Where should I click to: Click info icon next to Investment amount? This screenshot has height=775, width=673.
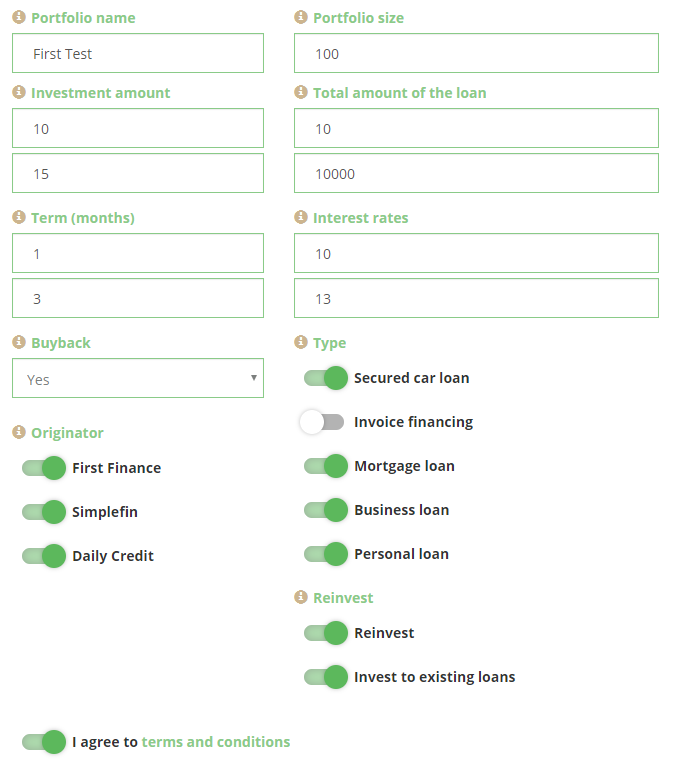tap(18, 92)
